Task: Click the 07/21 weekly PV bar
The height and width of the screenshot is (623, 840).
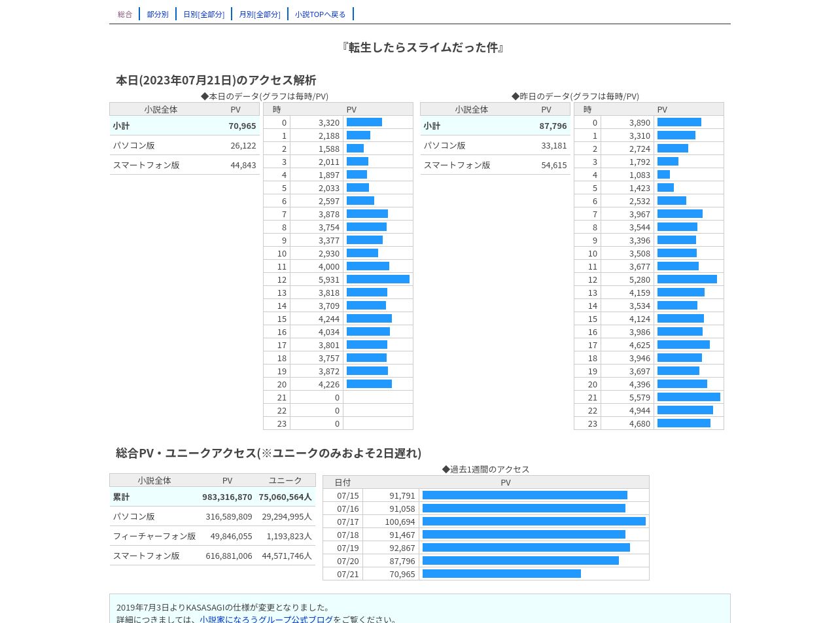Action: click(x=502, y=574)
